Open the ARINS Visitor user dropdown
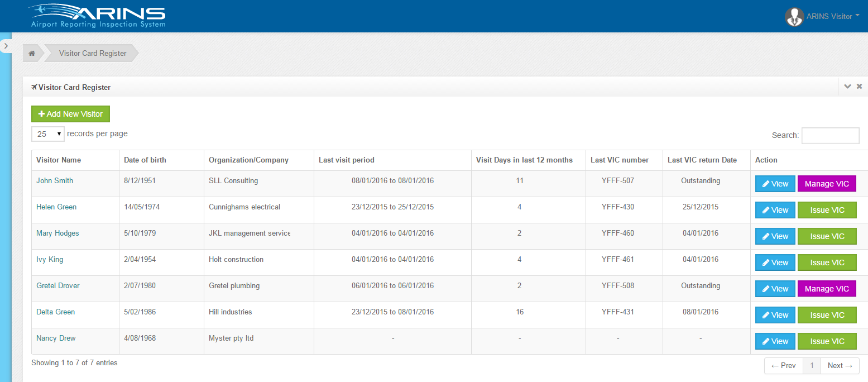 (832, 17)
